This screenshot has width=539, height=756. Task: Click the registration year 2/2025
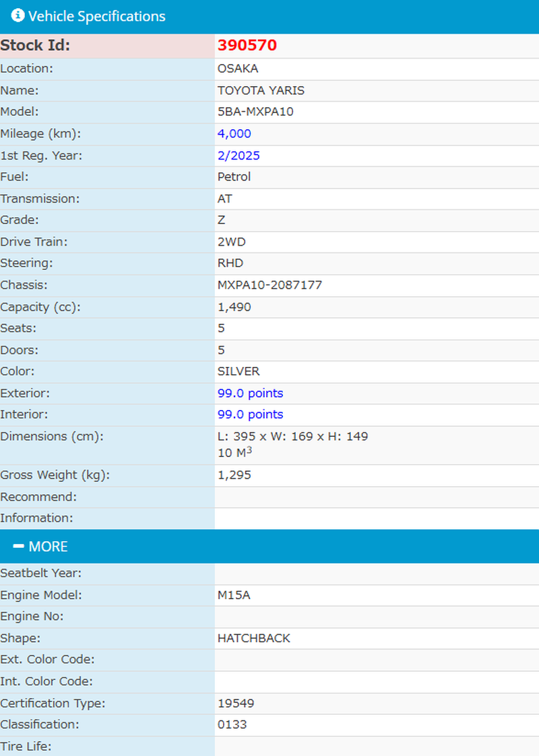239,156
